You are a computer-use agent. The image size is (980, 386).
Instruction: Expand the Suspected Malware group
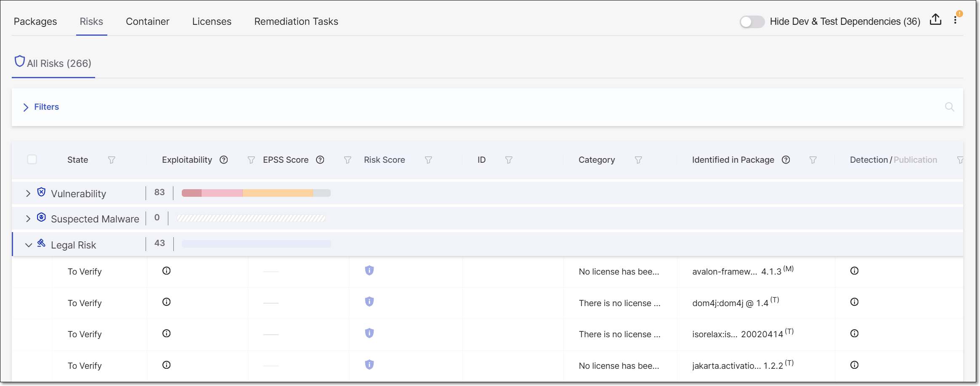(28, 219)
